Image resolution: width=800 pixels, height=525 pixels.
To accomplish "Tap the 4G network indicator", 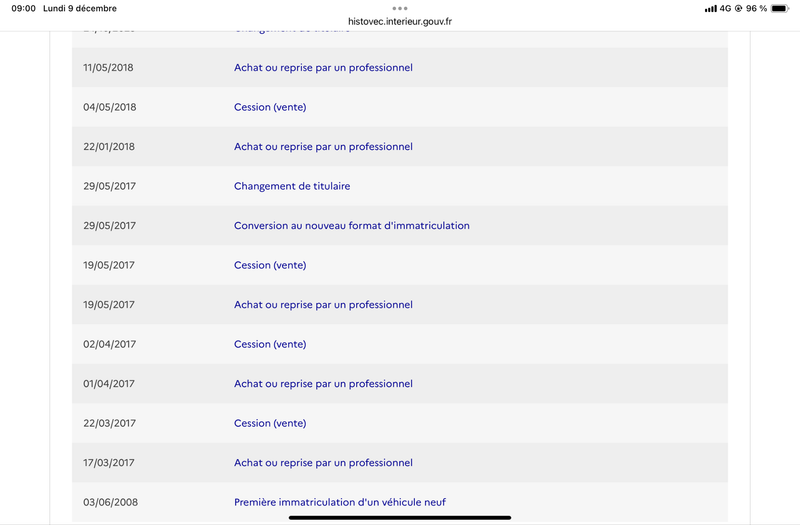I will [725, 9].
